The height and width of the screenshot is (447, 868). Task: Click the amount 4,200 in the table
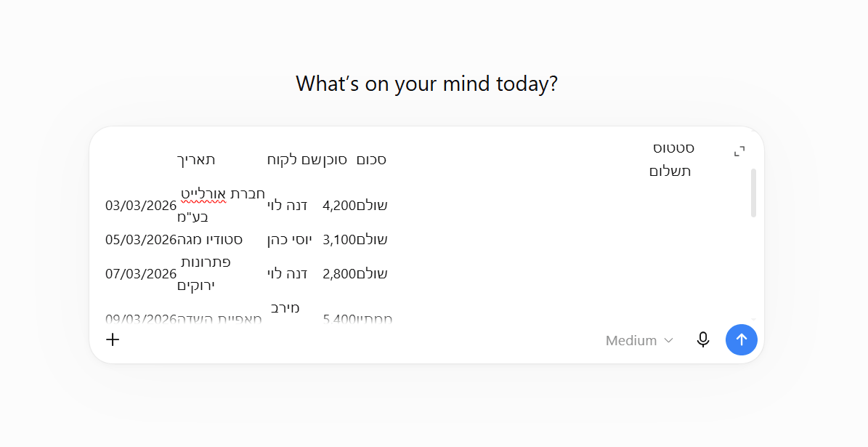point(339,206)
